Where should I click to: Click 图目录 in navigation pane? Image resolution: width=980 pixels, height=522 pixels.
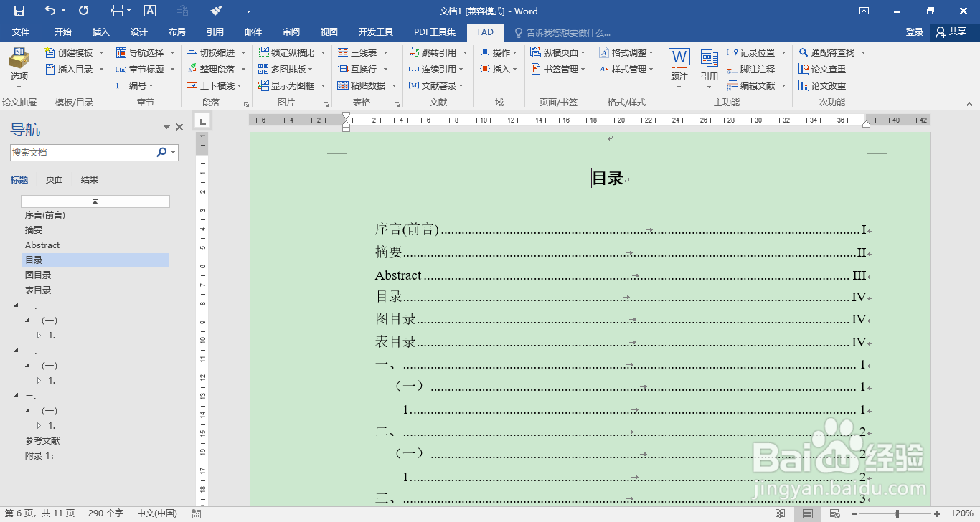(38, 275)
